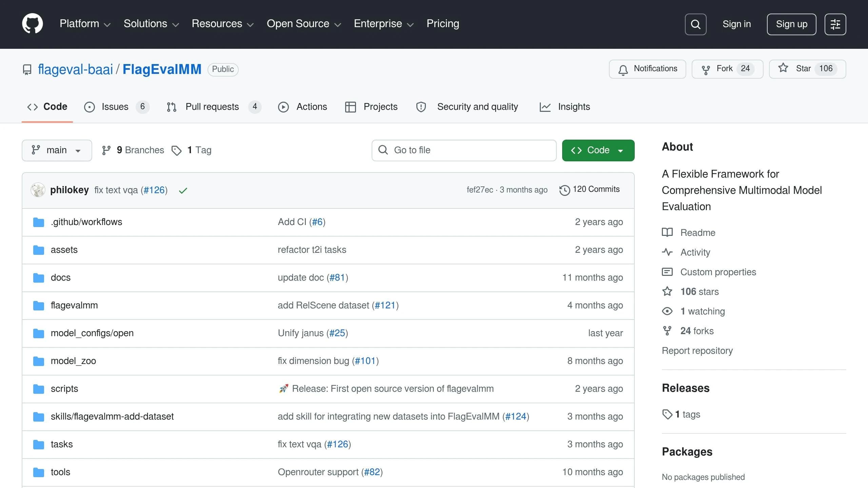Click the Pricing link in header
Image resolution: width=868 pixels, height=488 pixels.
tap(443, 24)
